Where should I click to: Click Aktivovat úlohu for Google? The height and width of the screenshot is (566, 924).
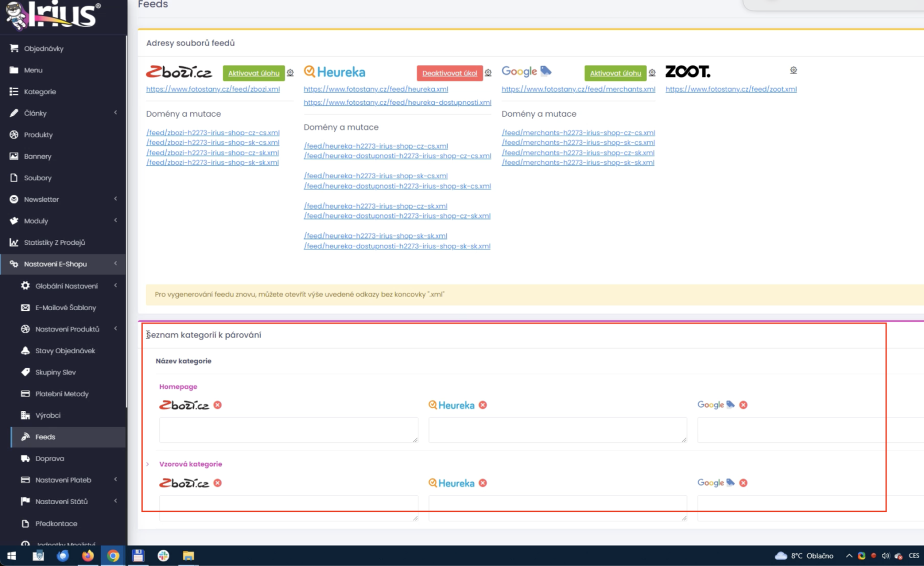pyautogui.click(x=615, y=73)
